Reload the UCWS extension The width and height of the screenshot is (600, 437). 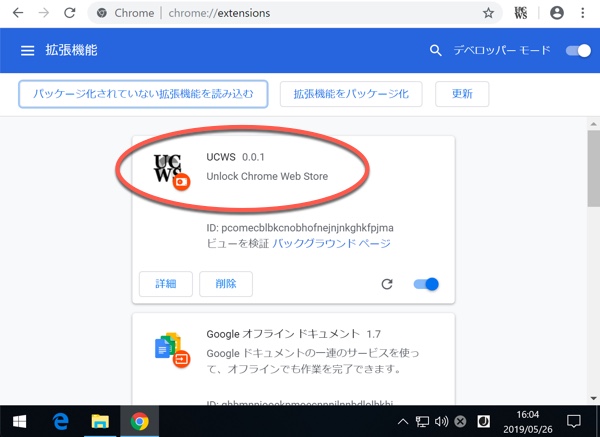[x=387, y=284]
